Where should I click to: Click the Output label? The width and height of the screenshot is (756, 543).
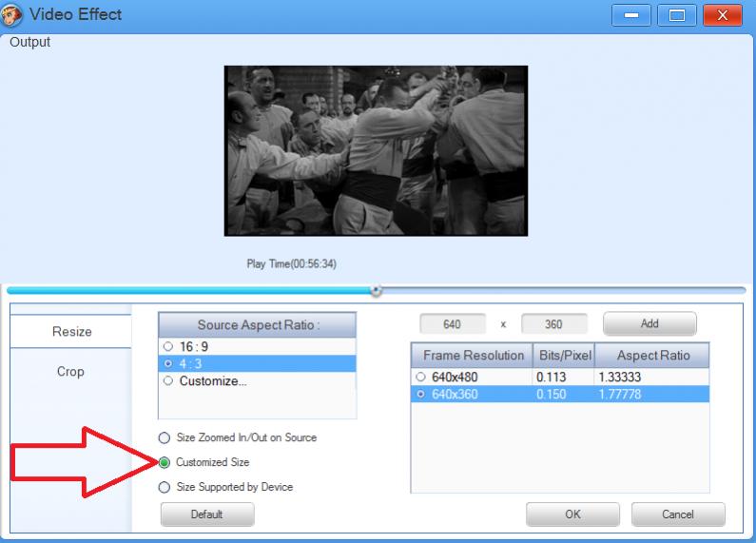coord(29,42)
